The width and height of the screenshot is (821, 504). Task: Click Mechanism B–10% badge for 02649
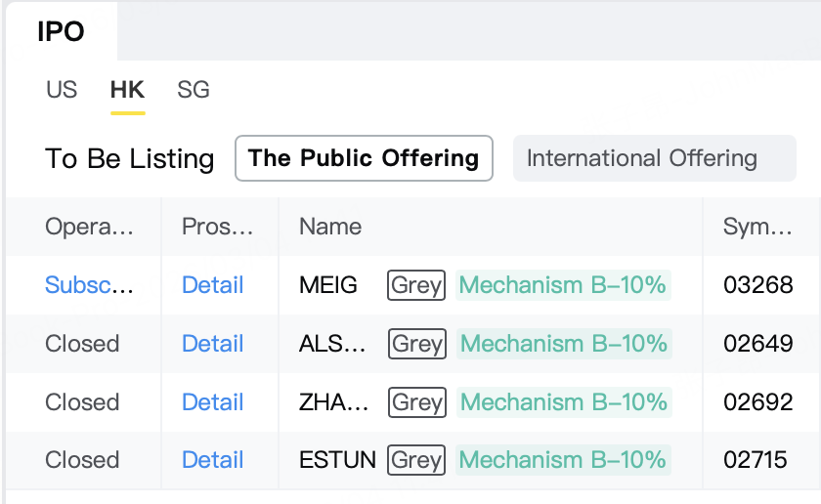coord(564,344)
